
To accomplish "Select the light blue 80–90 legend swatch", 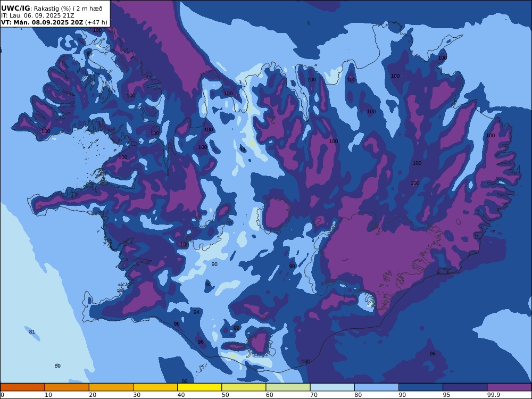I will [377, 387].
